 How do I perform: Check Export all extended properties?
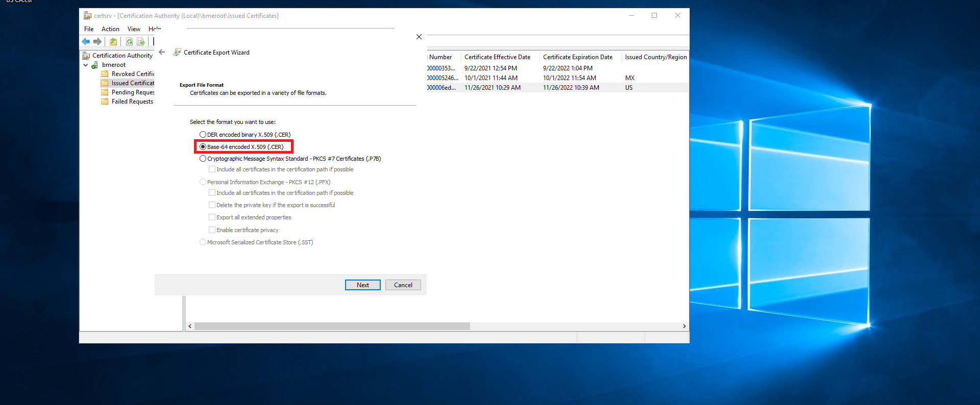[x=212, y=217]
